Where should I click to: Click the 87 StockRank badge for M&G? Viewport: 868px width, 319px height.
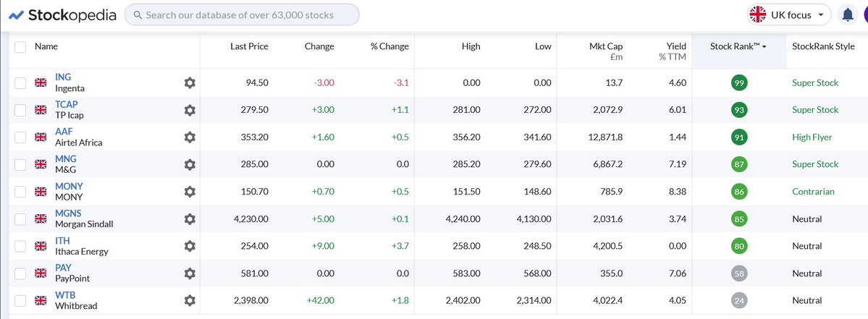pos(739,164)
